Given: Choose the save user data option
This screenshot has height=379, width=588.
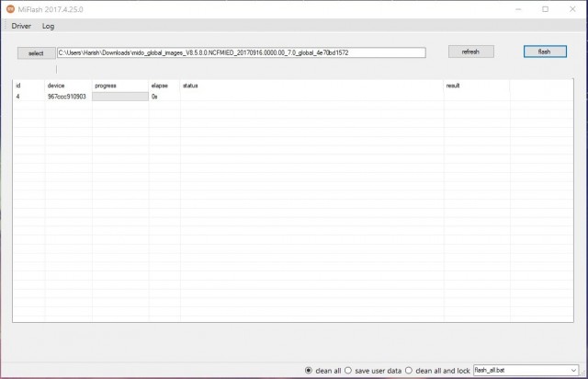Looking at the screenshot, I should 348,370.
